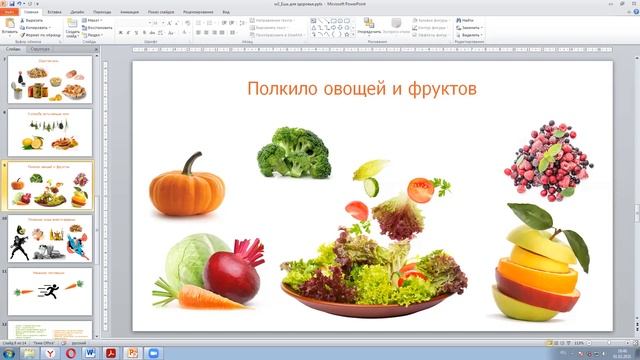Justify the text alignment
The height and width of the screenshot is (360, 640).
(x=222, y=33)
